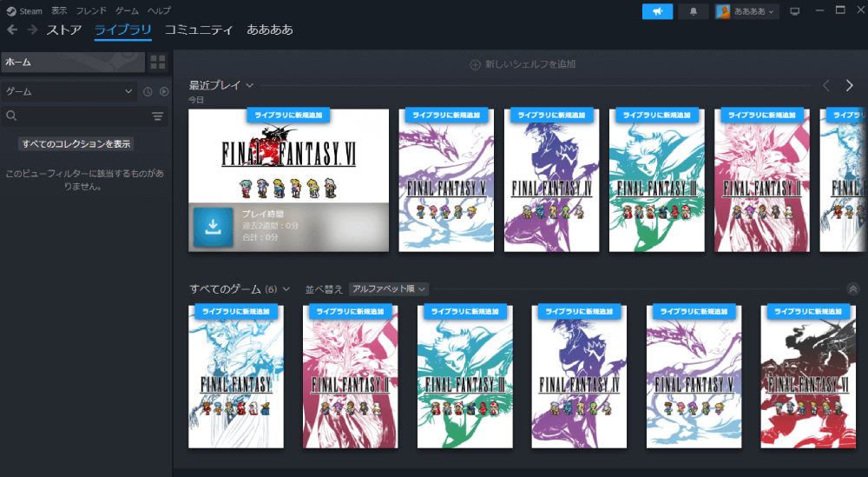Screen dimensions: 868x477
Task: Select Final Fantasy VI cover in all games
Action: (808, 377)
